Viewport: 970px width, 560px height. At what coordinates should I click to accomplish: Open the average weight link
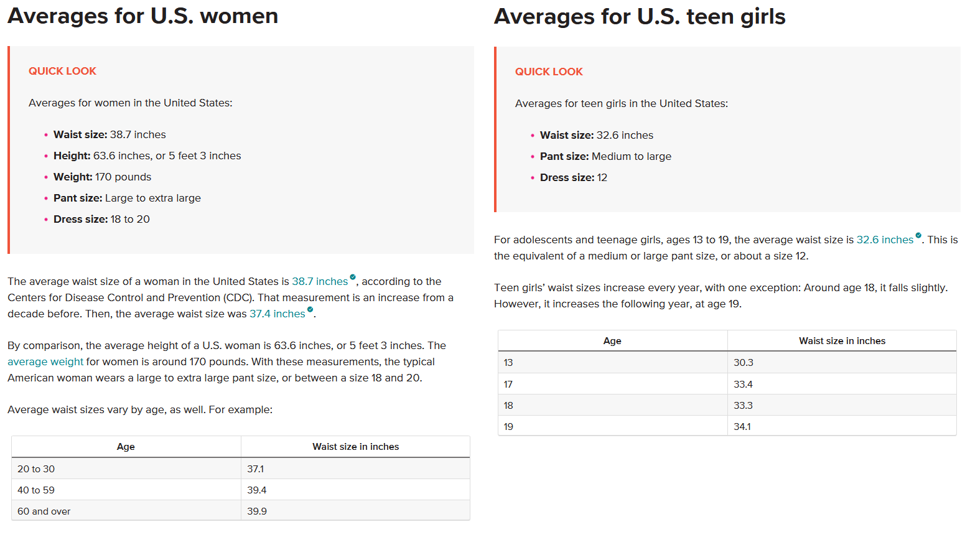coord(45,362)
